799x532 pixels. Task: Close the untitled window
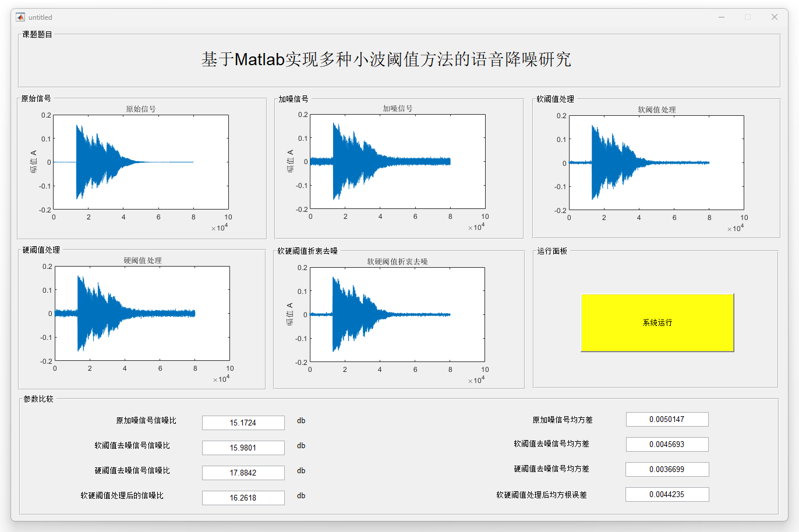(775, 17)
